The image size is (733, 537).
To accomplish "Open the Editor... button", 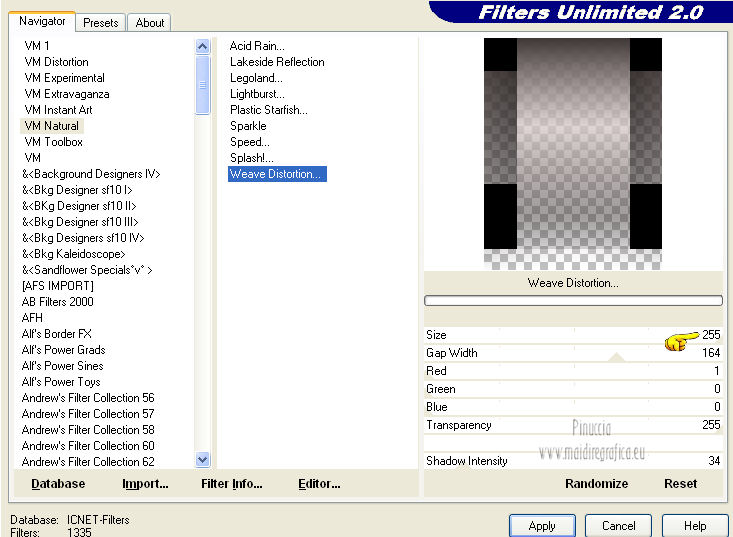I will tap(319, 484).
